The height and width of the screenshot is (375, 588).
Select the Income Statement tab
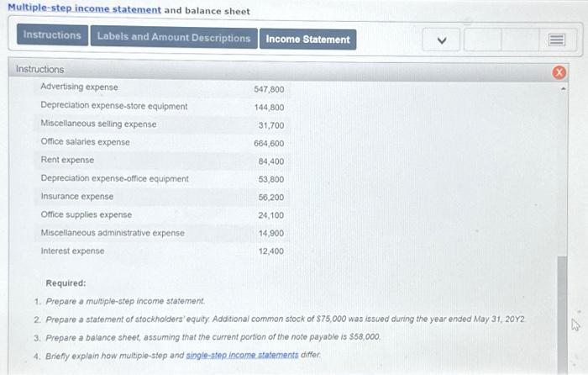pos(308,39)
